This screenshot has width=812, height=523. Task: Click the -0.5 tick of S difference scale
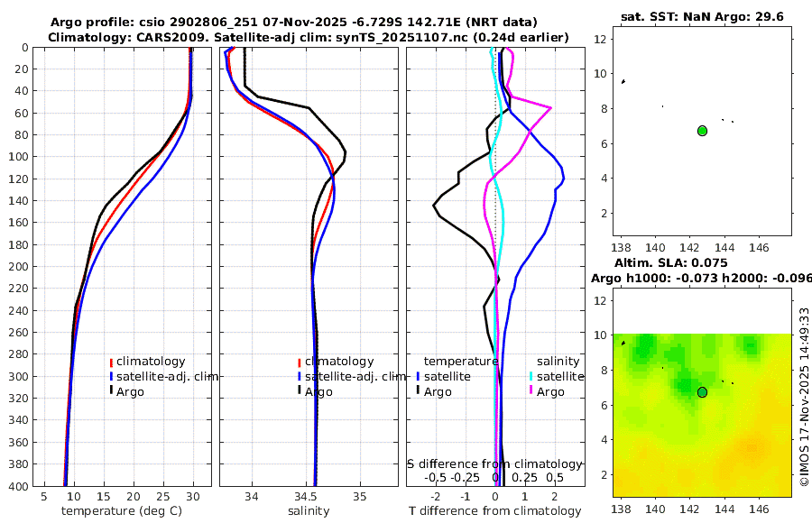(436, 477)
